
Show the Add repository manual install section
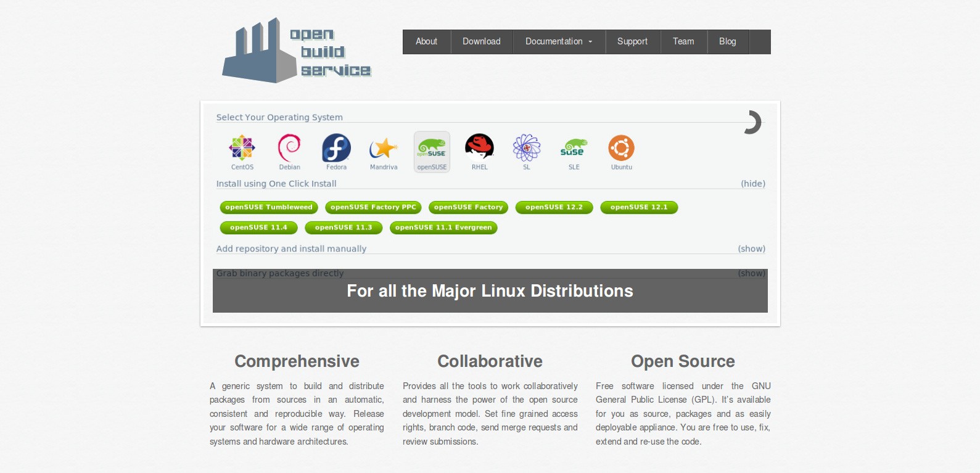point(751,249)
